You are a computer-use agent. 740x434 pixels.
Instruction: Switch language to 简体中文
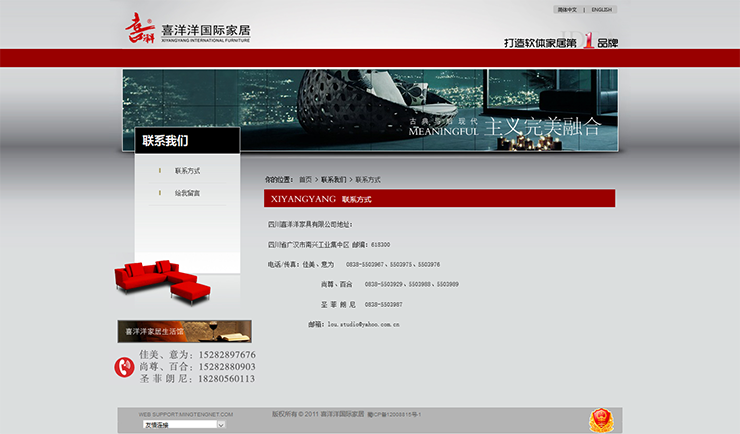pos(566,10)
